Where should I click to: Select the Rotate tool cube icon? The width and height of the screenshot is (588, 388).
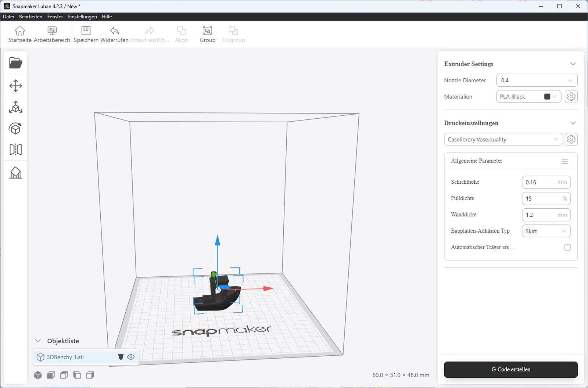click(15, 129)
